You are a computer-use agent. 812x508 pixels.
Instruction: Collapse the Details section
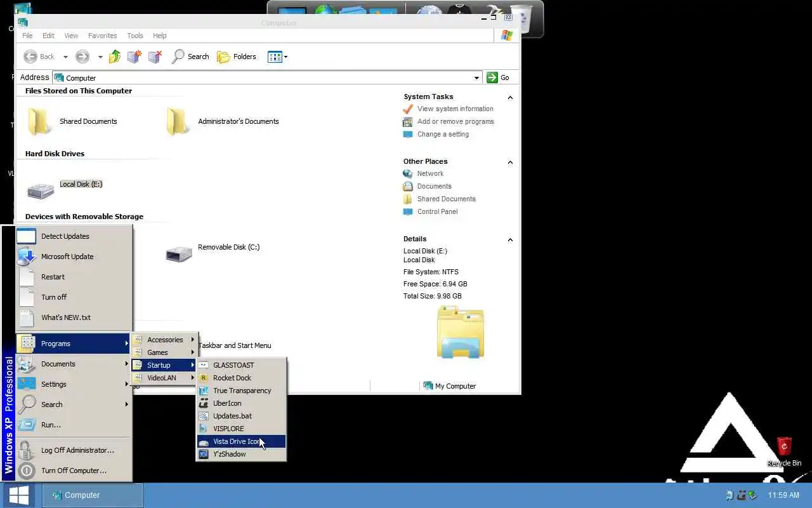(x=510, y=239)
